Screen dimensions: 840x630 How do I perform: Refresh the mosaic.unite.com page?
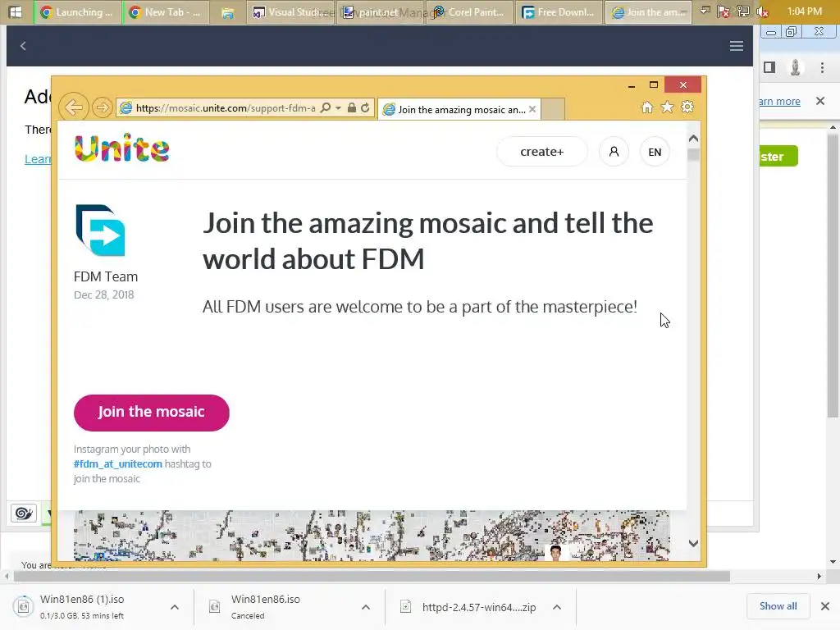365,107
